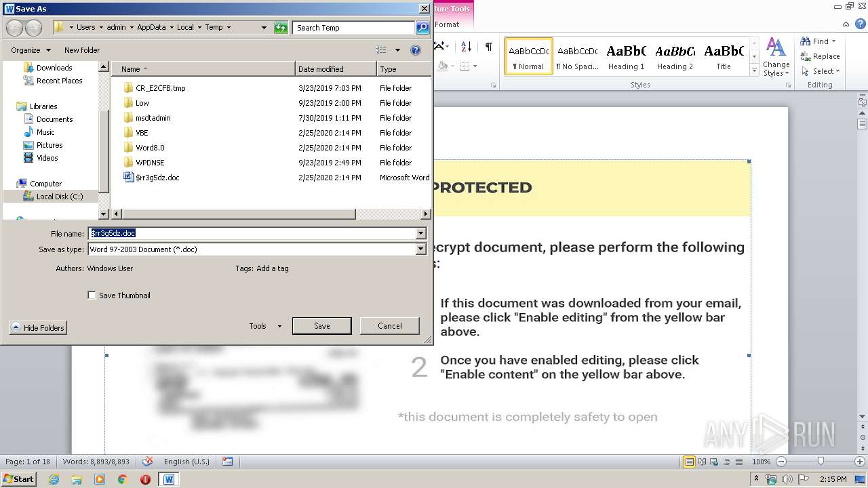Screen dimensions: 868x488
Task: Click the File name input field
Action: click(252, 233)
